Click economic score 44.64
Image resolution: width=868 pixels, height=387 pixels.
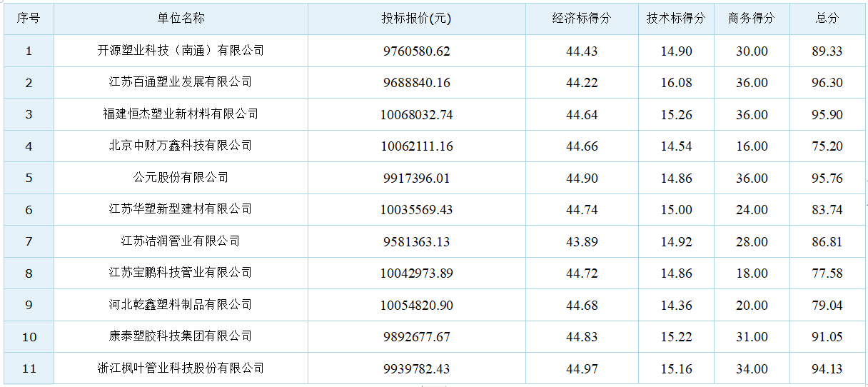tap(582, 115)
